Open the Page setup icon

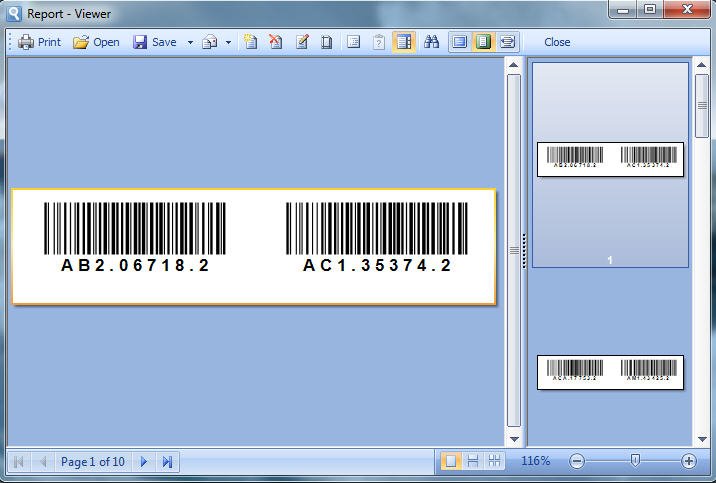(326, 42)
